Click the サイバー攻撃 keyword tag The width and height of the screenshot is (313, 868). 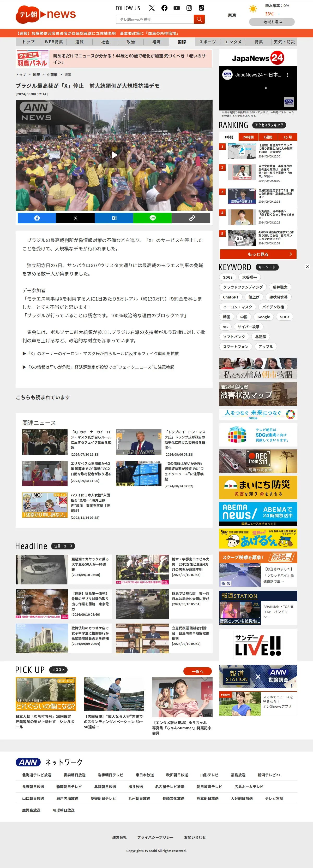pos(248,327)
